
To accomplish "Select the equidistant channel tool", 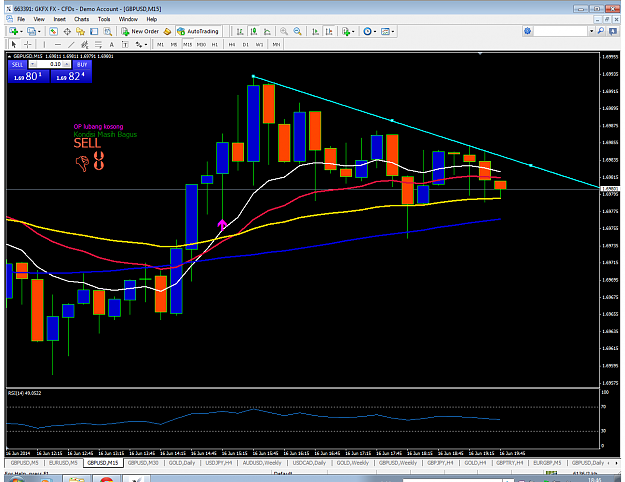I will point(85,44).
